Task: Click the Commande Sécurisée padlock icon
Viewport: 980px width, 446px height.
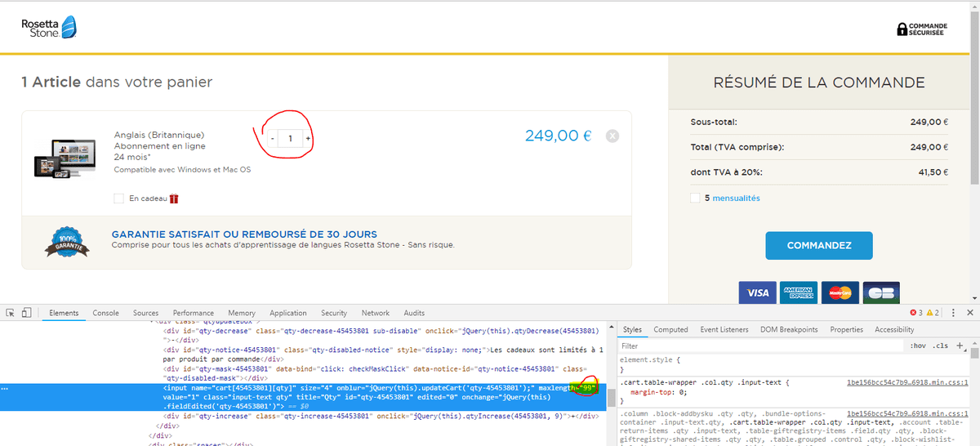Action: pyautogui.click(x=902, y=29)
